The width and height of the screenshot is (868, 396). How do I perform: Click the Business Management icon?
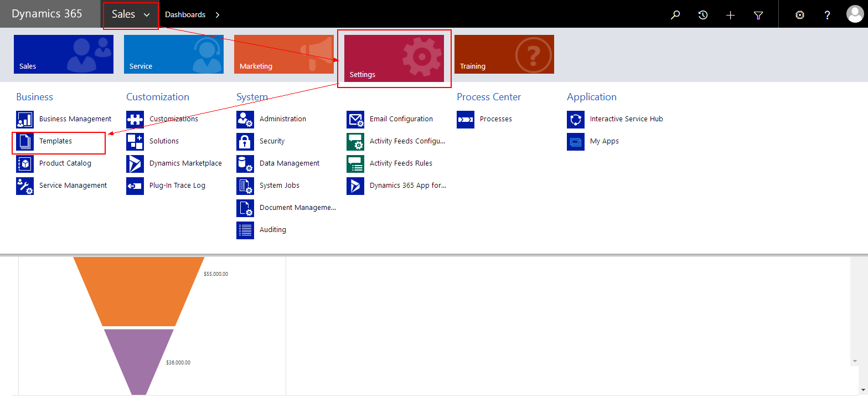coord(25,119)
